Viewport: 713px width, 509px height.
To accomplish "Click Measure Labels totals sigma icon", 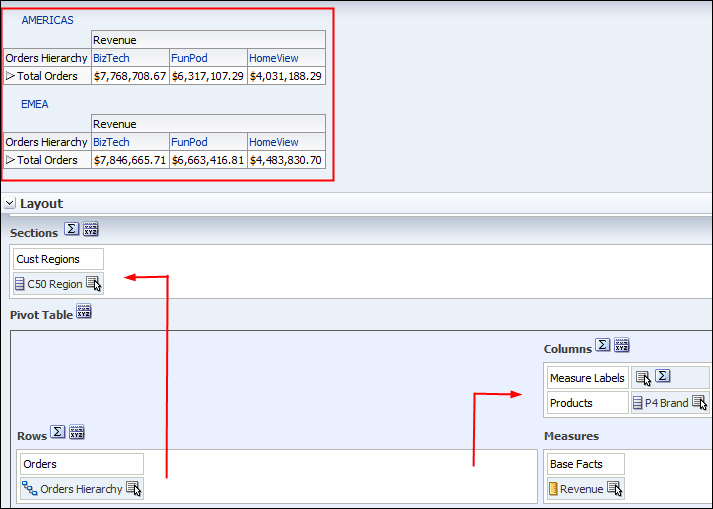I will pos(663,376).
